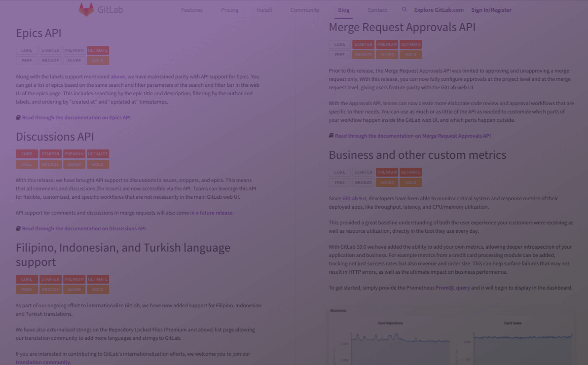Click the 'Discussions API' heading
588x365 pixels.
55,137
